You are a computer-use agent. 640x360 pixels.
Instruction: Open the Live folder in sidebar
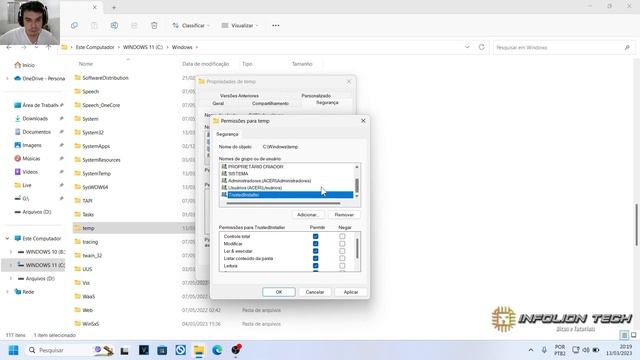point(27,185)
